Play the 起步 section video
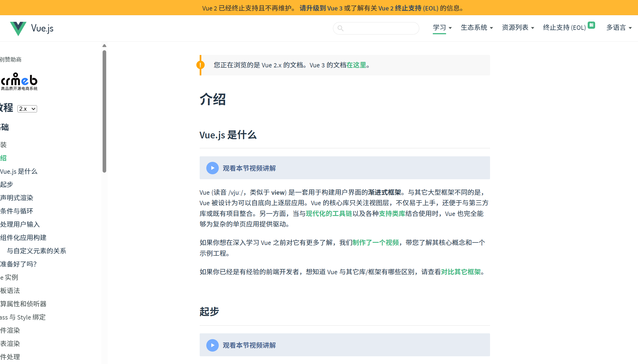Screen dimensions: 638x364 (x=212, y=345)
